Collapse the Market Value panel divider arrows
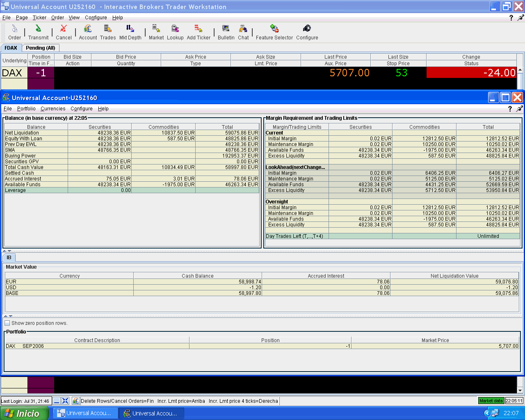525x420 pixels. (8, 316)
